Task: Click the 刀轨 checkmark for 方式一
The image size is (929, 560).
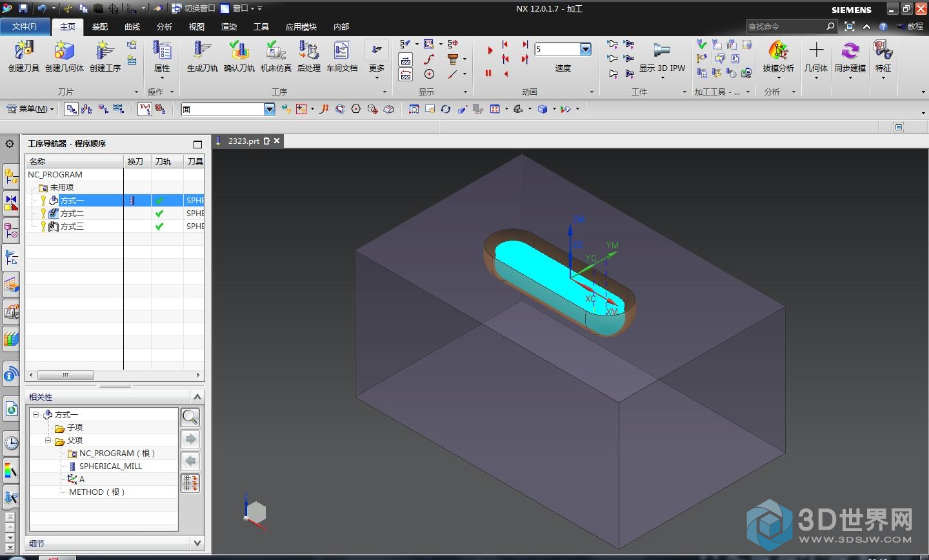Action: pos(159,201)
